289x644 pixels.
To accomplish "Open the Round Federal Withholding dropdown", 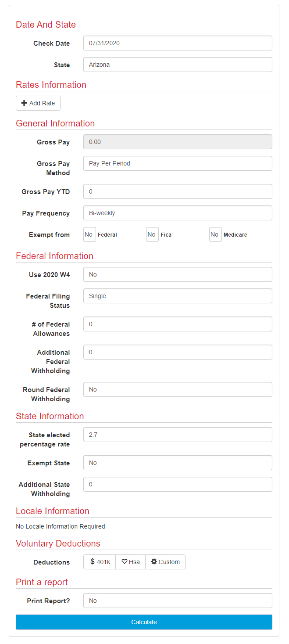I will coord(178,389).
